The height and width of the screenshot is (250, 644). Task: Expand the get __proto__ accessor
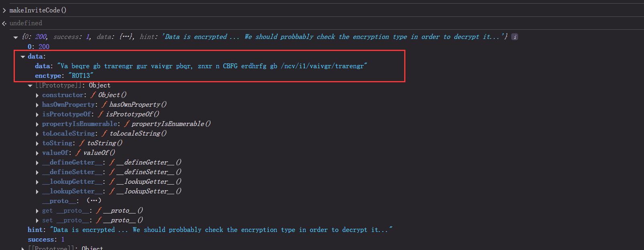37,211
